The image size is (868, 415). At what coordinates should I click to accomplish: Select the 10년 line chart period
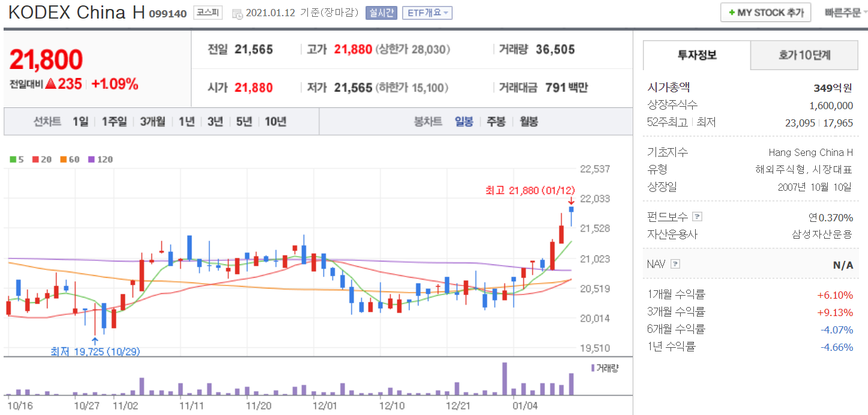[276, 122]
